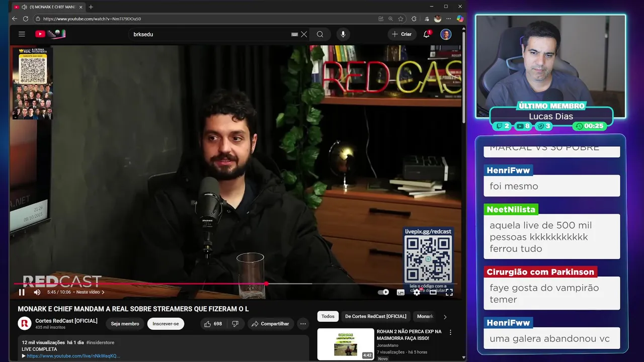Select De Cortes RedCast [OFICIAL] chip

coord(375,316)
